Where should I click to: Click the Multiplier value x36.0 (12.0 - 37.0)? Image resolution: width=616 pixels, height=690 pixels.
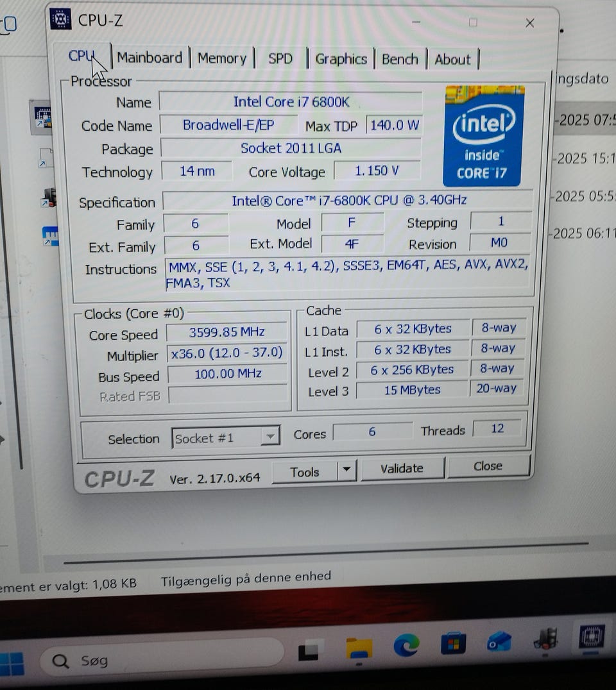point(227,353)
